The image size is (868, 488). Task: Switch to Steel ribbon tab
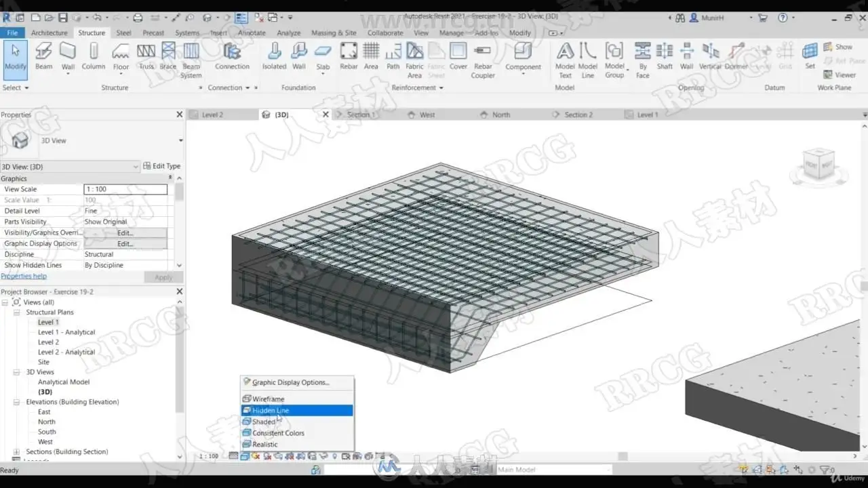(x=123, y=33)
